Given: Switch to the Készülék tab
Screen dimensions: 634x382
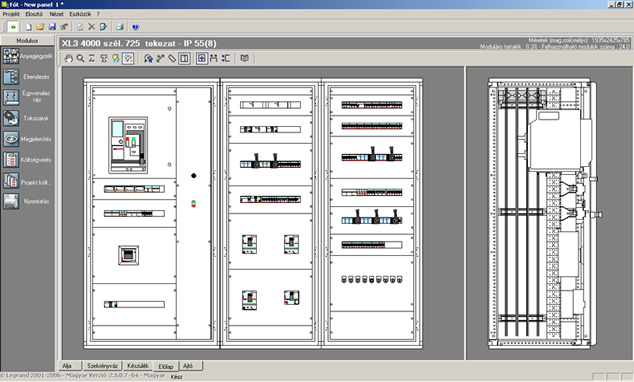Looking at the screenshot, I should tap(138, 366).
